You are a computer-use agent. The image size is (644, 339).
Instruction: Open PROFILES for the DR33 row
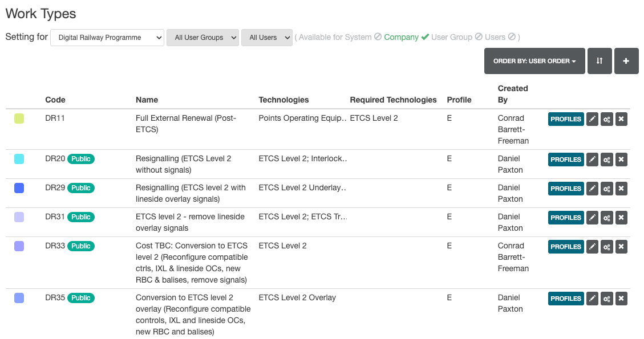566,247
